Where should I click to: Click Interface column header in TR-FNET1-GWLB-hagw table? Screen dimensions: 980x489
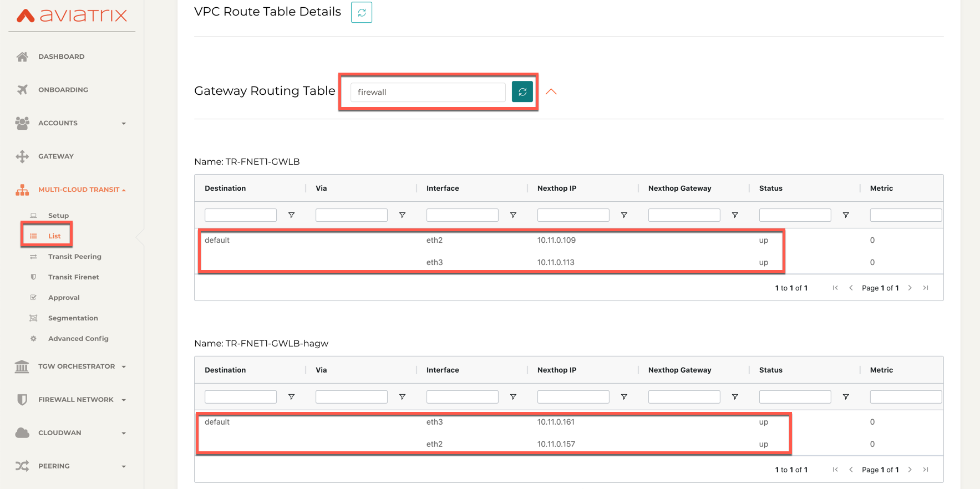click(443, 370)
